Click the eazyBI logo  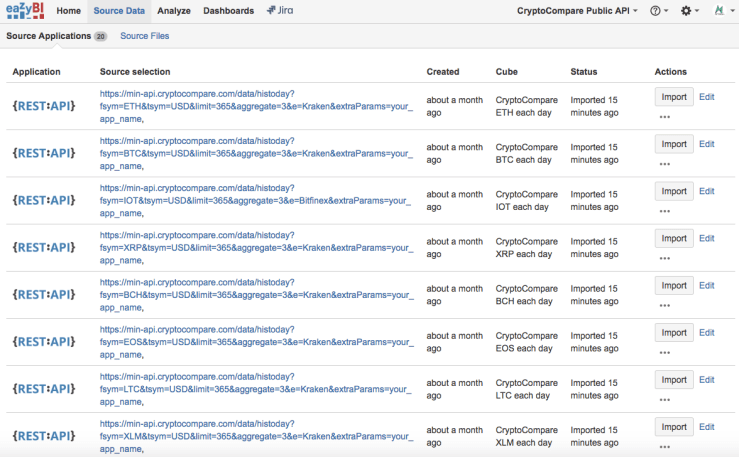[25, 11]
